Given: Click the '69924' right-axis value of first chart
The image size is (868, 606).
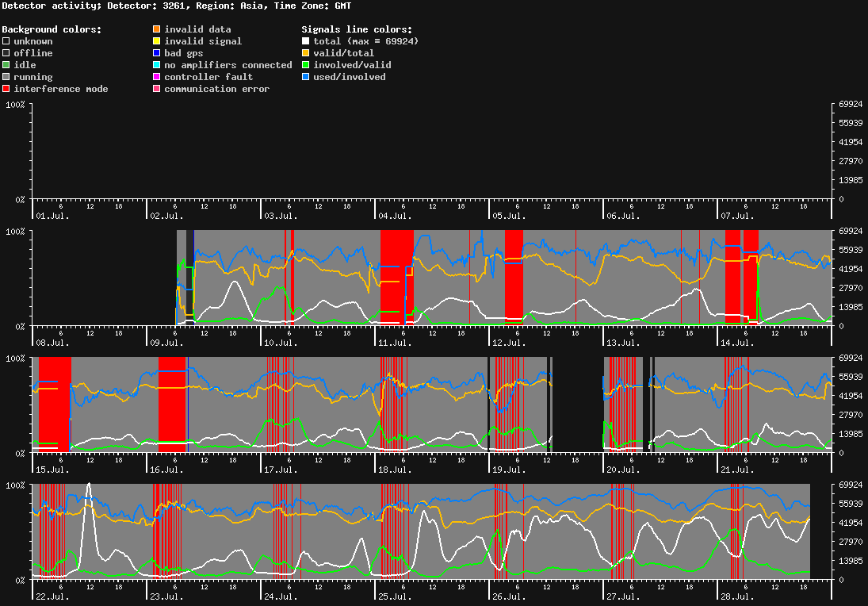Looking at the screenshot, I should tap(851, 104).
